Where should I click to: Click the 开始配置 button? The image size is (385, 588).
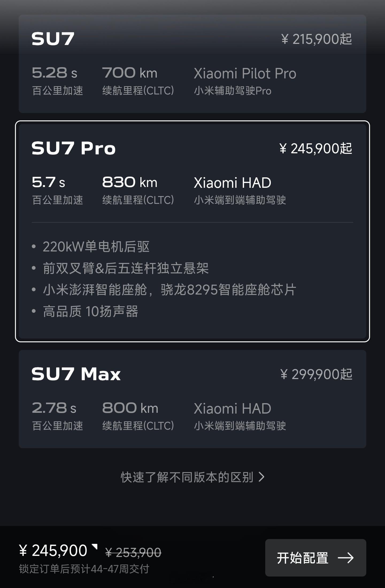[x=315, y=558]
